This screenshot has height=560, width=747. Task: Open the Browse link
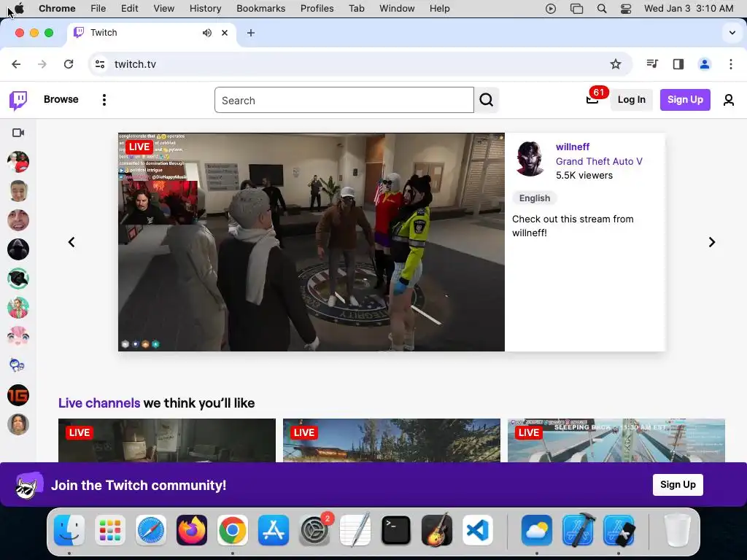coord(61,99)
